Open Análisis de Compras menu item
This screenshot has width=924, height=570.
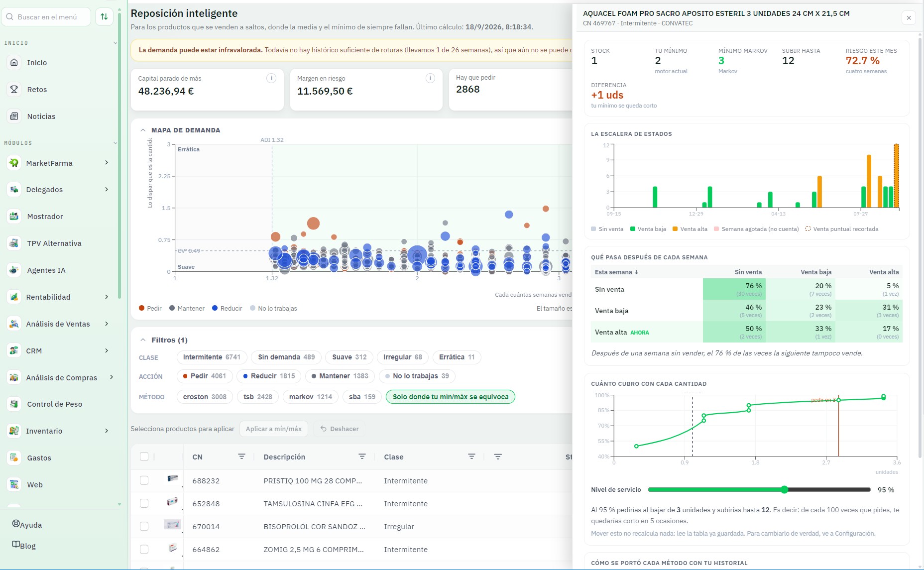pos(60,378)
